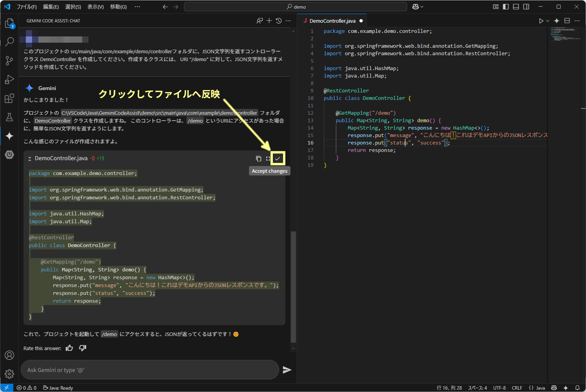Viewport: 586px width, 392px height.
Task: Open the Extensions view
Action: coord(9,98)
